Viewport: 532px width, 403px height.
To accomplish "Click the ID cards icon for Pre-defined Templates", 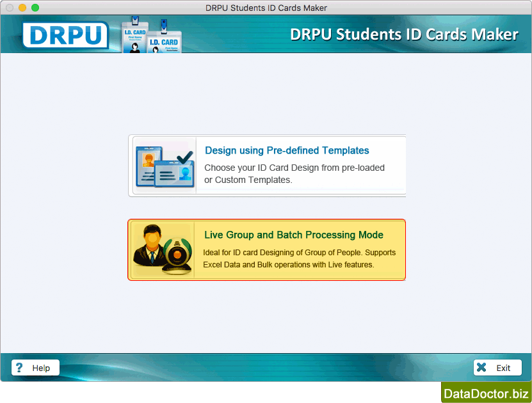I will tap(165, 166).
